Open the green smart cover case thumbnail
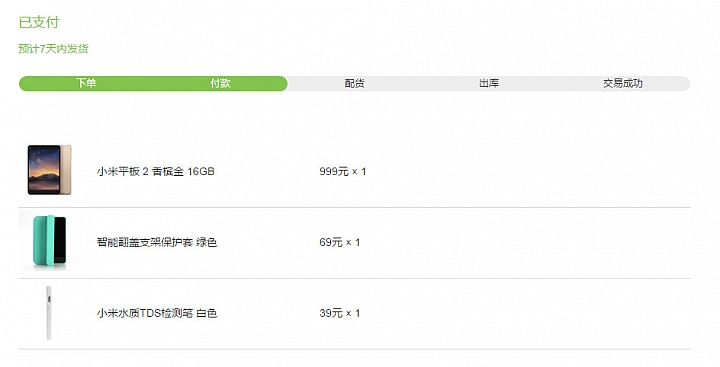This screenshot has width=720, height=367. click(x=49, y=240)
